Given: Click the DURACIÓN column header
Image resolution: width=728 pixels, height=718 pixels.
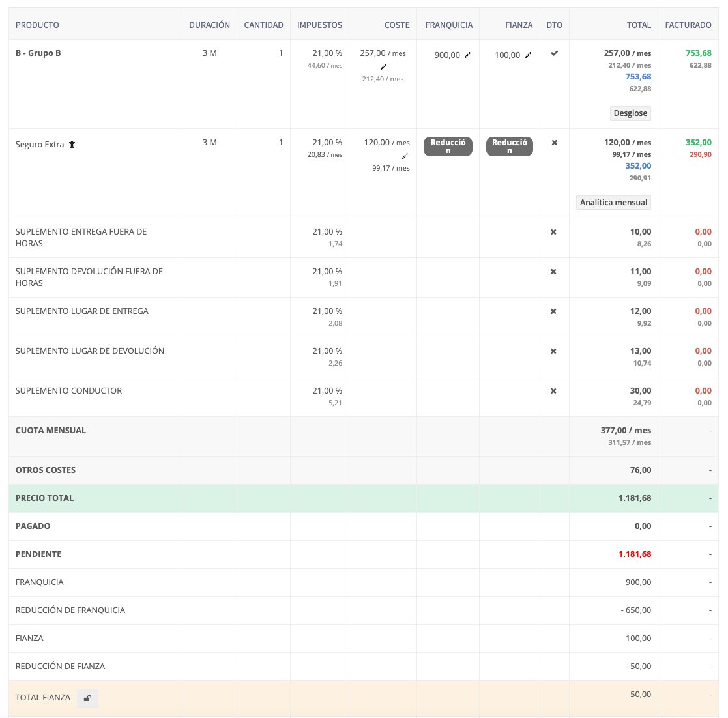Looking at the screenshot, I should pyautogui.click(x=209, y=25).
